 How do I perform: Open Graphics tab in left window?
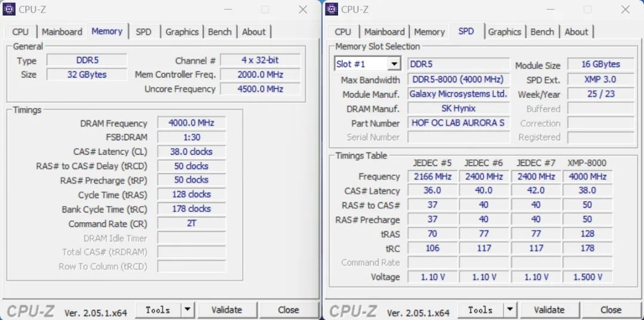point(182,32)
